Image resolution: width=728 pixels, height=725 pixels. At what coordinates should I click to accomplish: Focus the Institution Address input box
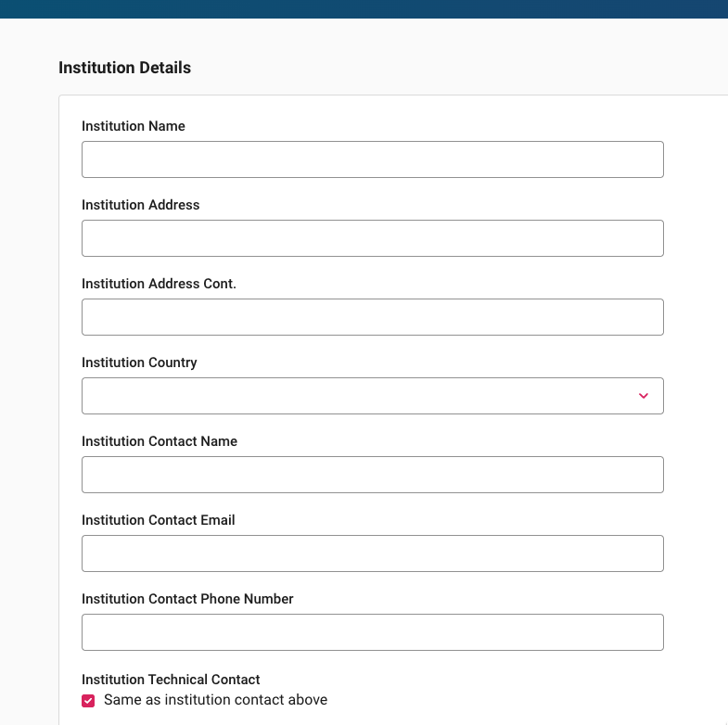click(x=372, y=238)
